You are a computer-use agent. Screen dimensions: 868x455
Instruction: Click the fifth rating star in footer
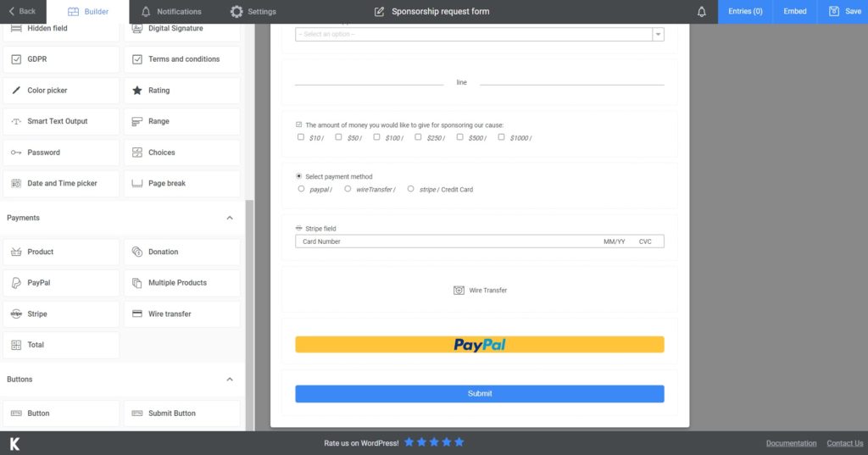459,442
